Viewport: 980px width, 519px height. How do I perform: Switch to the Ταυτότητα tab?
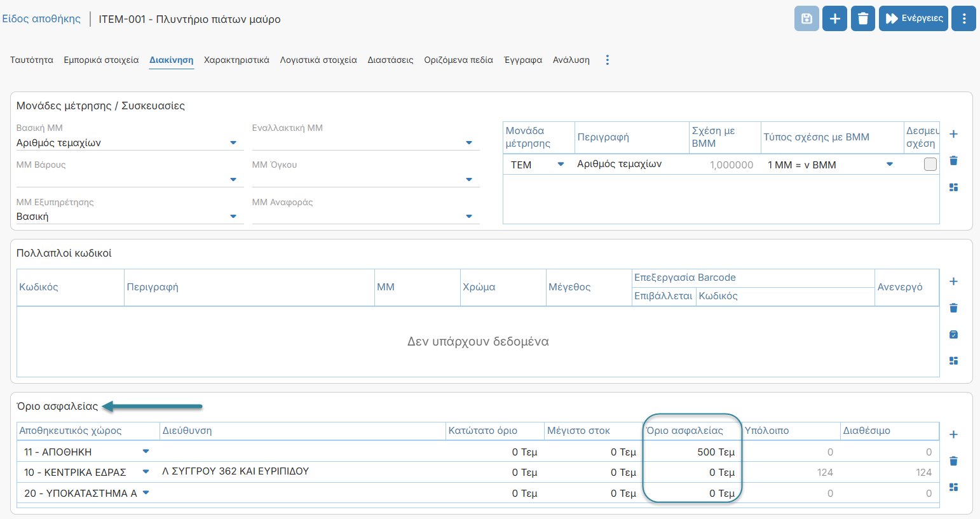[x=32, y=60]
